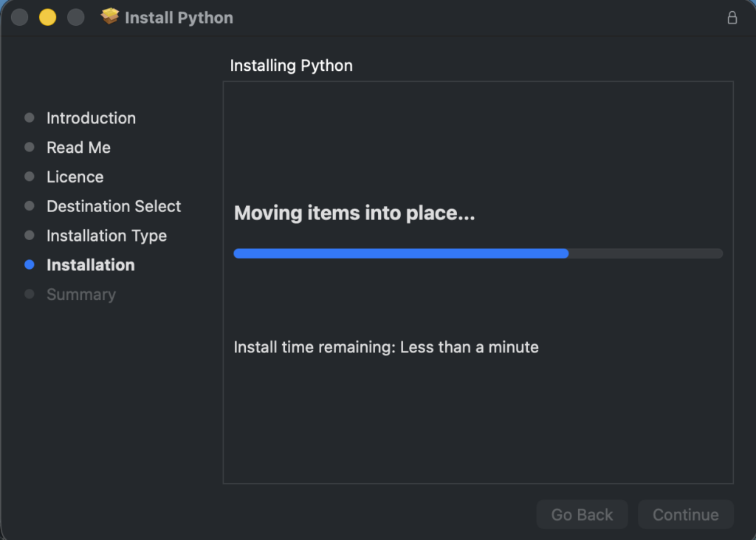Select the Licence step

(75, 177)
